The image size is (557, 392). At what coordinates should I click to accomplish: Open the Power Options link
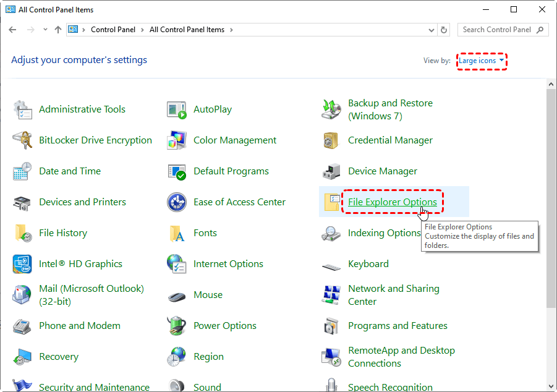pyautogui.click(x=225, y=326)
